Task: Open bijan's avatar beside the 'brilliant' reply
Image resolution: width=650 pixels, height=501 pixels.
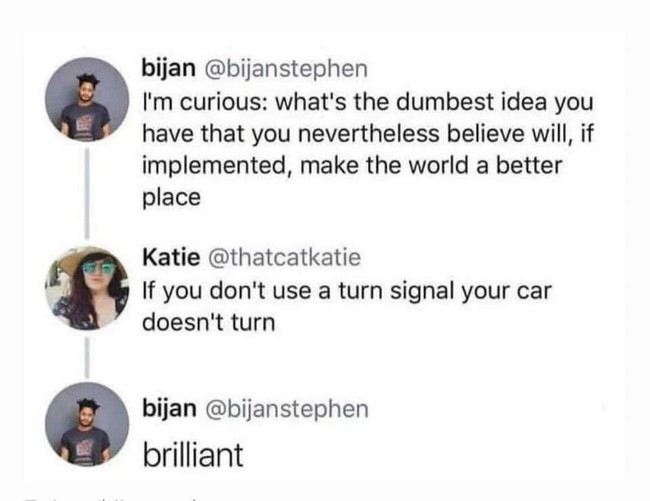Action: [87, 424]
